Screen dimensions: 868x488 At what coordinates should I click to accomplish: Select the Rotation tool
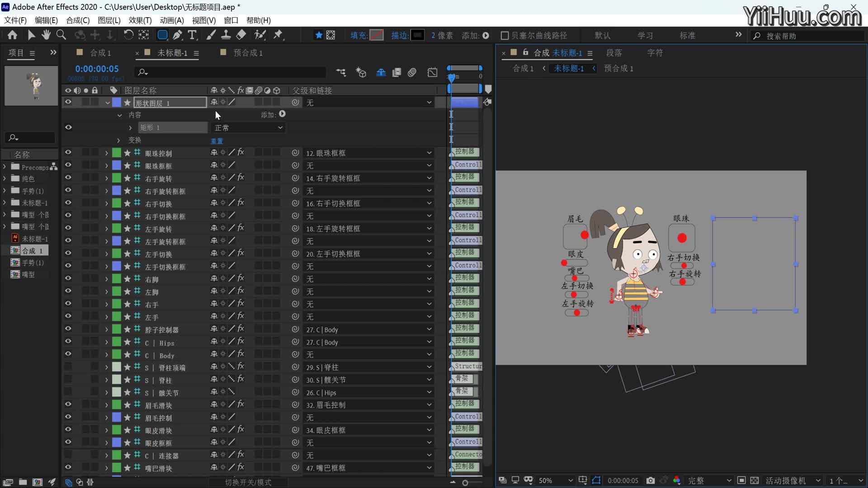coord(128,35)
